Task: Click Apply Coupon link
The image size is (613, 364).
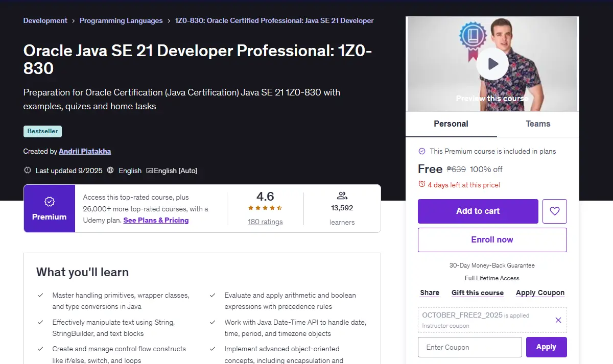Action: point(540,293)
